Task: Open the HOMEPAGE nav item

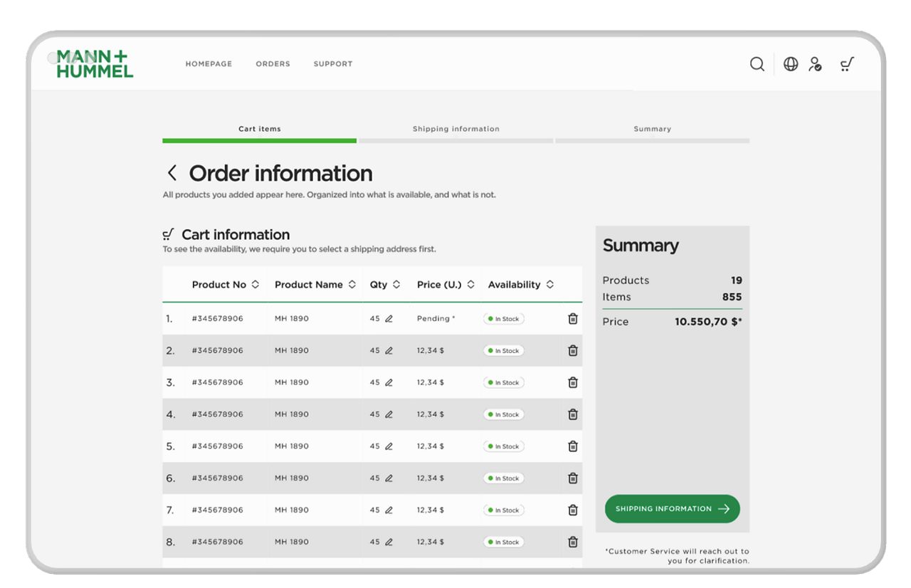Action: pyautogui.click(x=209, y=64)
